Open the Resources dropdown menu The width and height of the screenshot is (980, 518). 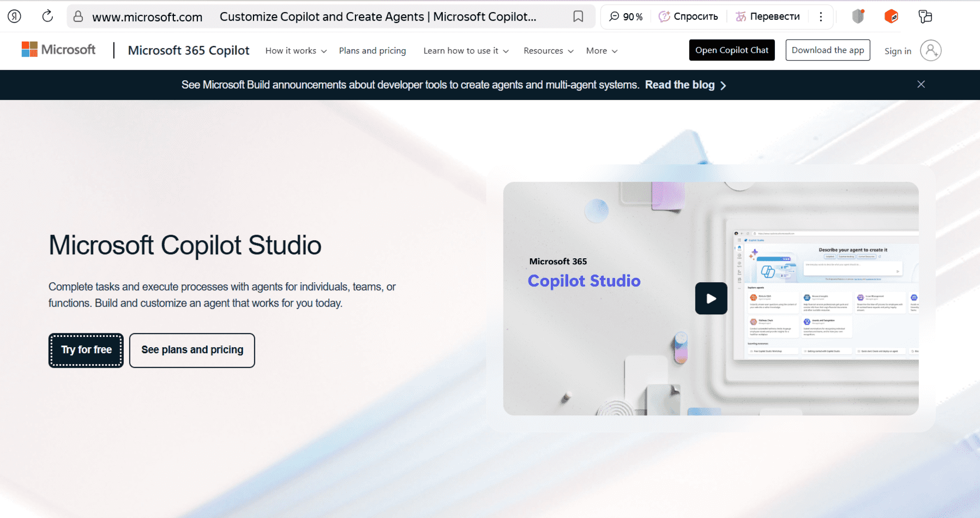coord(548,51)
